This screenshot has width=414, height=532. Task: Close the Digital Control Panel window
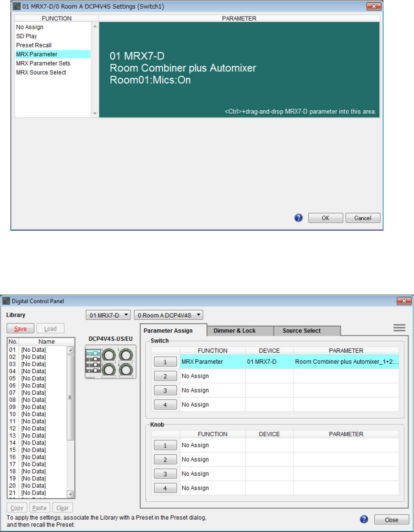(x=404, y=301)
